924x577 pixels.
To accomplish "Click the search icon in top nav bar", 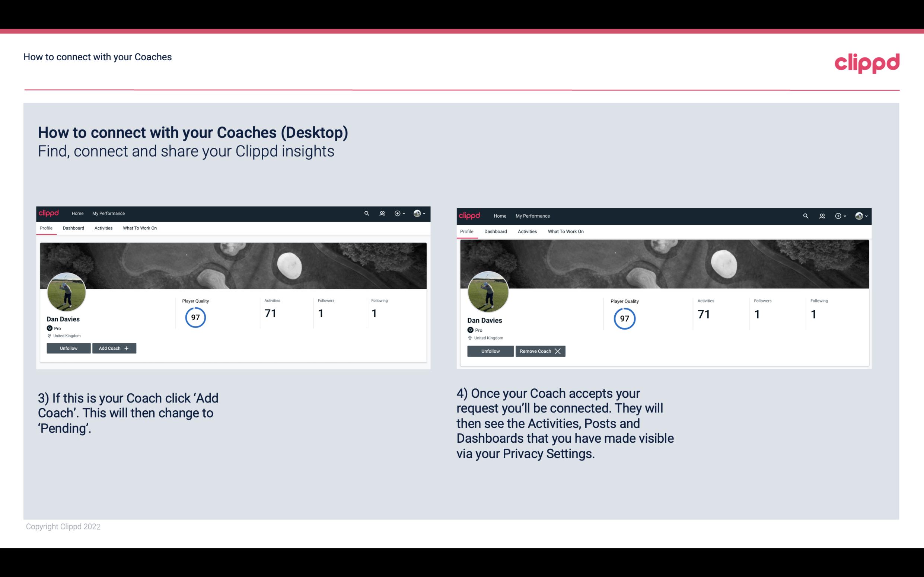I will click(x=367, y=213).
